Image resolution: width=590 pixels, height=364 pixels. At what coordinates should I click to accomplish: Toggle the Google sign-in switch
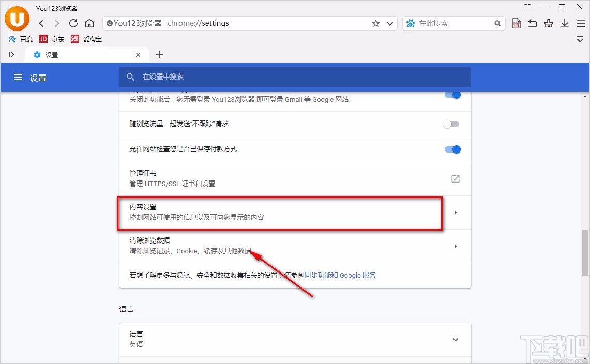452,95
